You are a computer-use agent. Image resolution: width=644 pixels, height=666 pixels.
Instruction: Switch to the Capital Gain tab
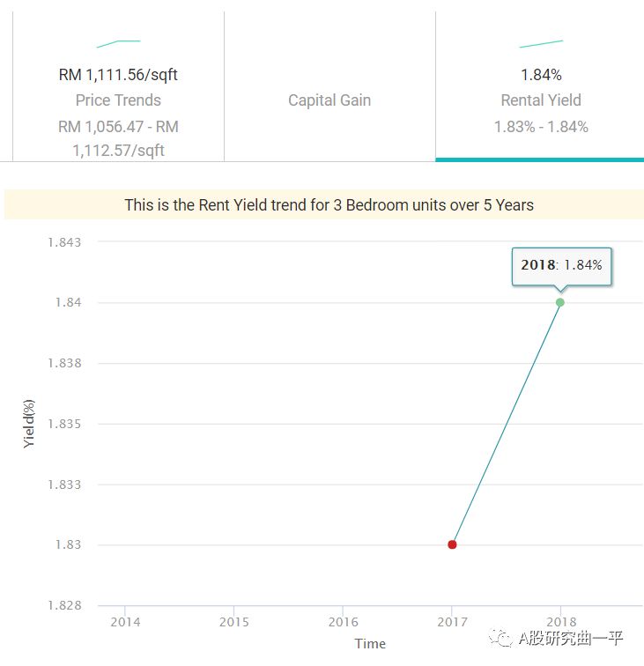click(x=329, y=100)
